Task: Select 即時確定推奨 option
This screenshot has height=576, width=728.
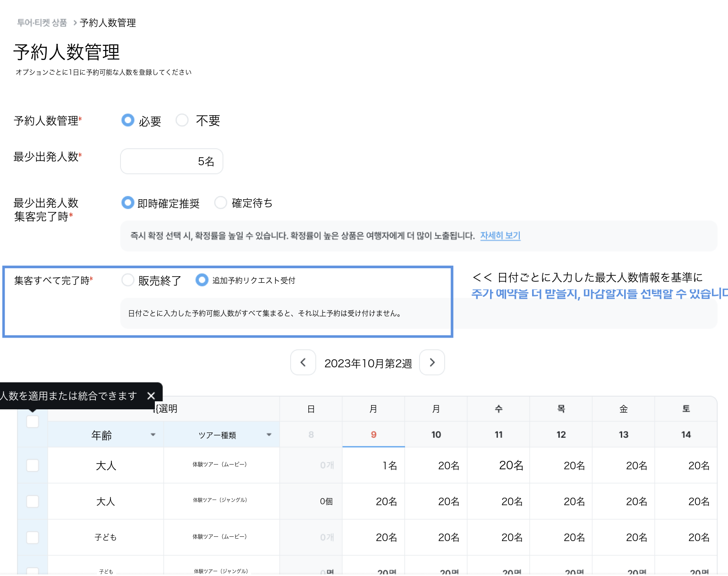Action: 128,203
